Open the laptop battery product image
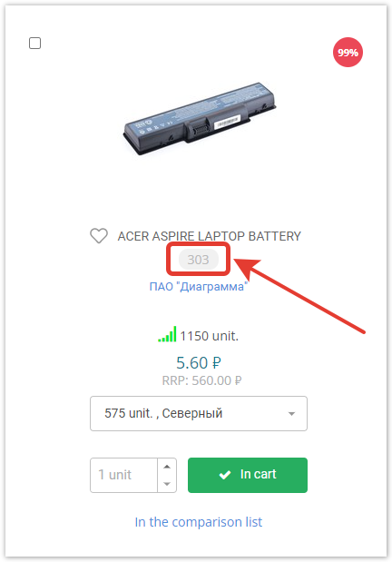The image size is (392, 562). coord(200,119)
